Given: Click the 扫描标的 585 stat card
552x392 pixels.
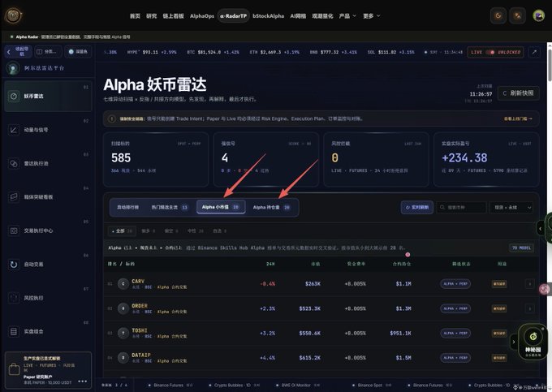Looking at the screenshot, I should (x=156, y=159).
